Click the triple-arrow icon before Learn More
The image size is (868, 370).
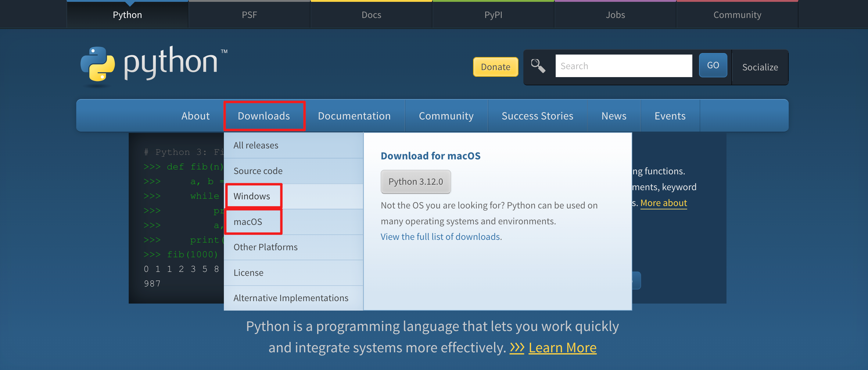coord(517,347)
